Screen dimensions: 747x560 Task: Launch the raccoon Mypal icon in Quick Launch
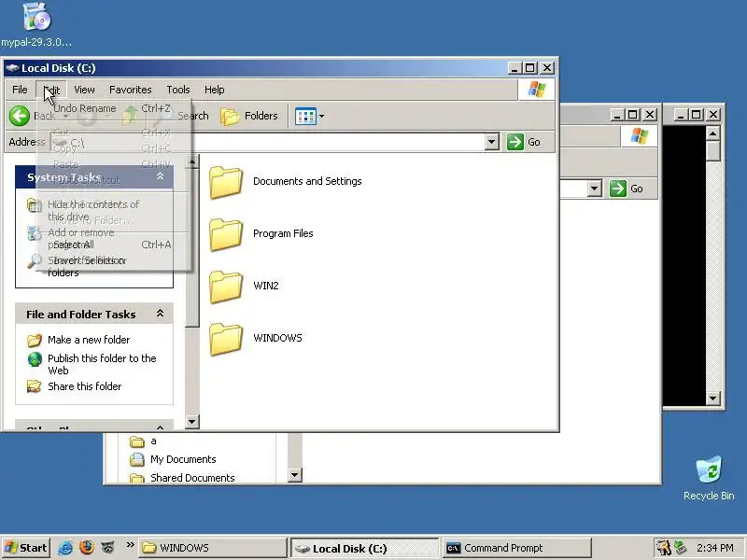pos(108,548)
